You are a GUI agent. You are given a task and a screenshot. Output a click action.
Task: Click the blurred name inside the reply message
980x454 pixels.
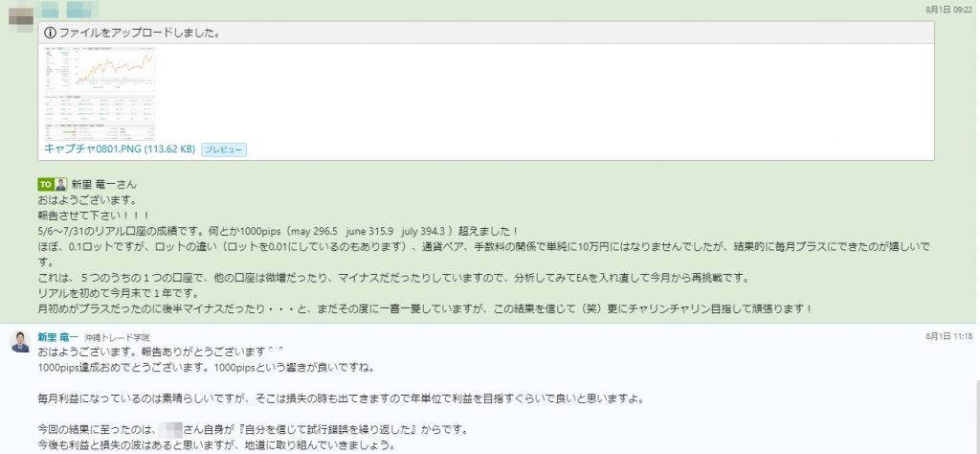coord(170,430)
